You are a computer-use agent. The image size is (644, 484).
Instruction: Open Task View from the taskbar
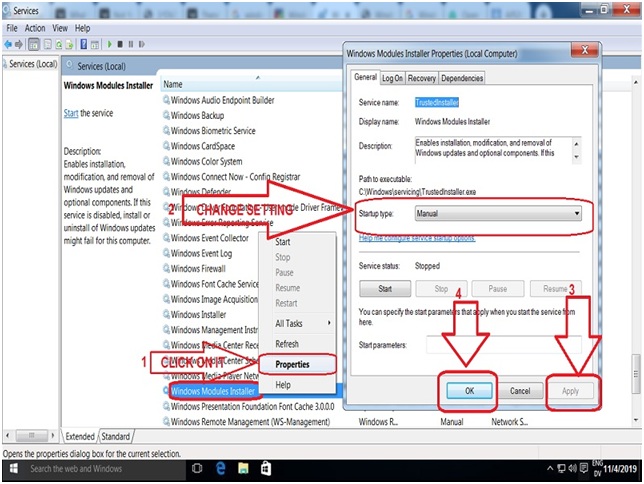197,468
